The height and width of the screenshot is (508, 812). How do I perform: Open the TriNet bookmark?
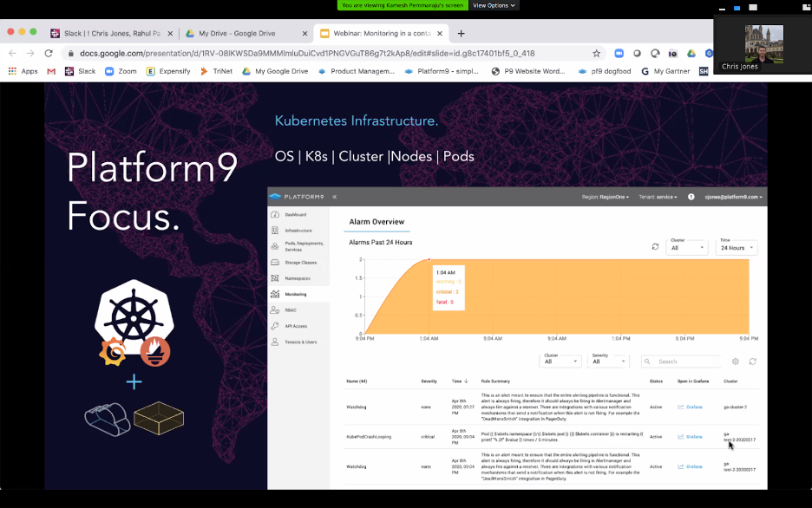pos(217,71)
